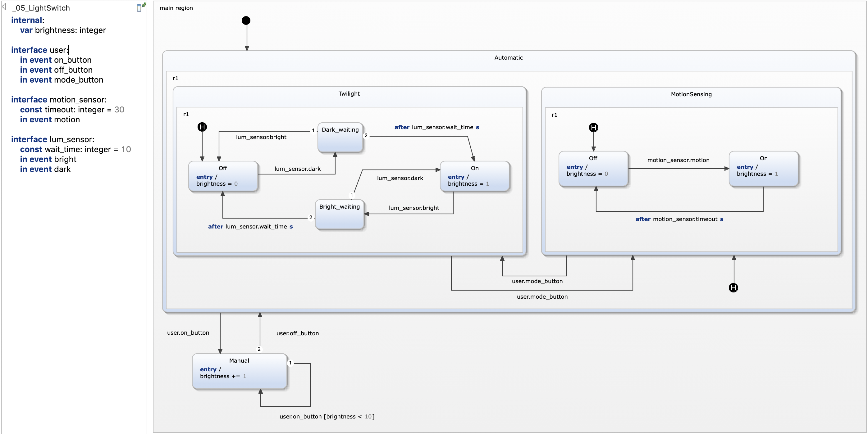Select the history node below MotionSensing
The image size is (868, 434).
click(733, 287)
